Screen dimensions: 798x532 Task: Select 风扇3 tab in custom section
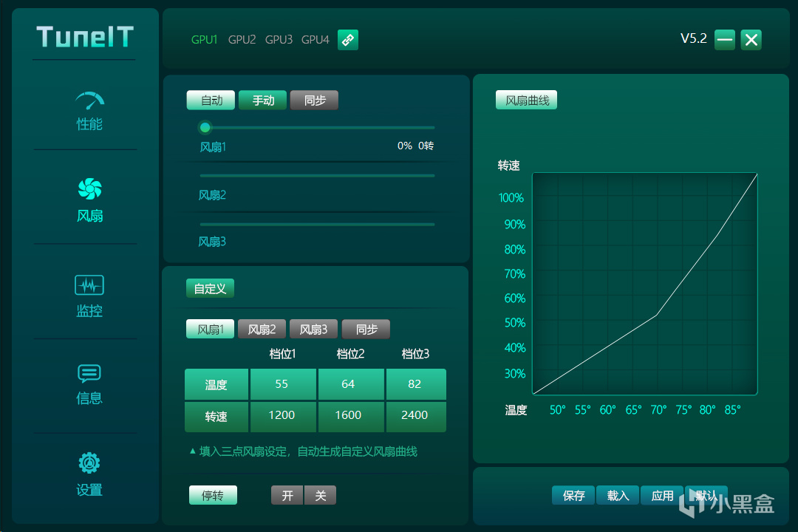313,330
